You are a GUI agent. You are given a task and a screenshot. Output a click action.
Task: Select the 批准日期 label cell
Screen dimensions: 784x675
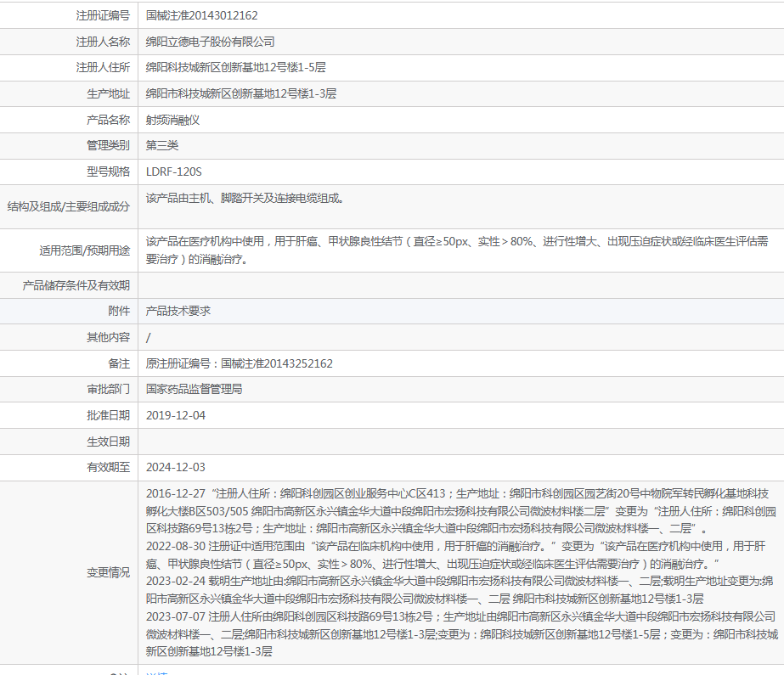[x=108, y=415]
